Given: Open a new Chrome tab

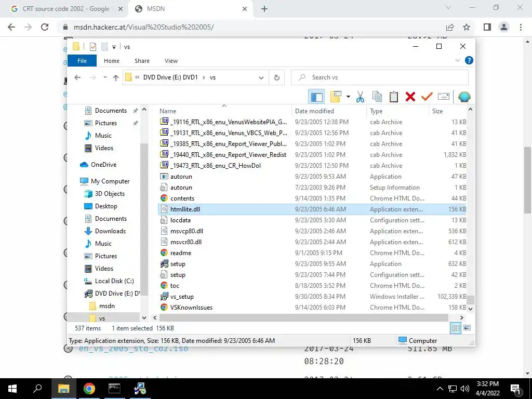Looking at the screenshot, I should pyautogui.click(x=264, y=9).
